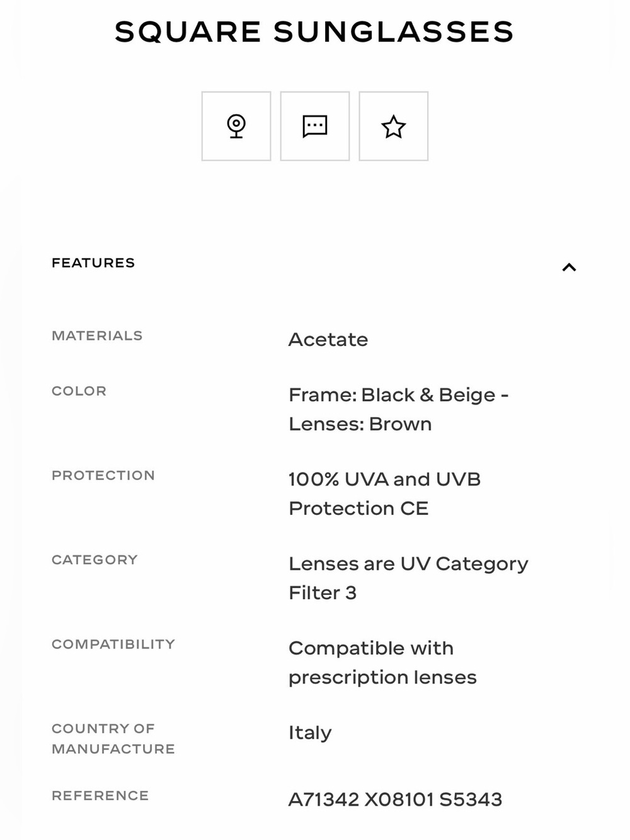
Task: Click the COMPATIBILITY label
Action: coord(113,644)
